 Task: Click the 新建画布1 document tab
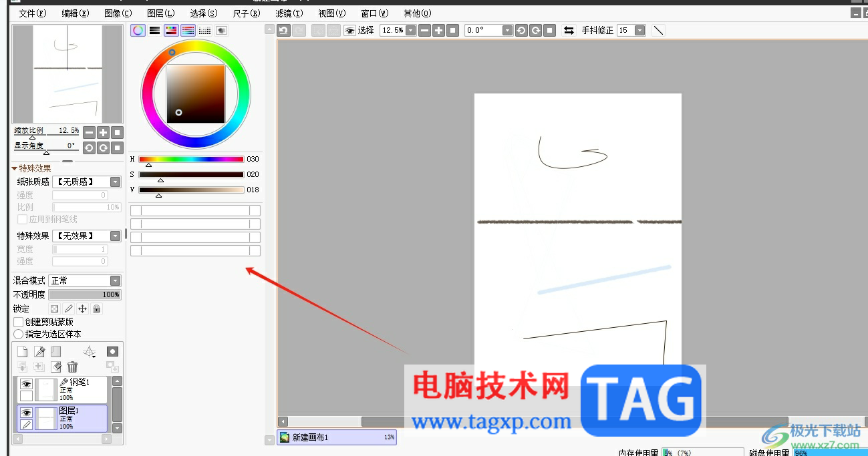pos(337,437)
